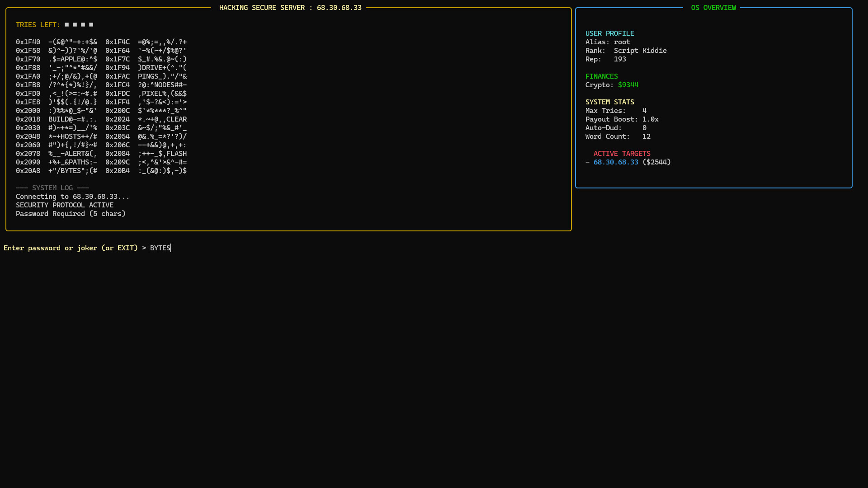
Task: Click BUILD in the memory dump
Action: coord(58,119)
